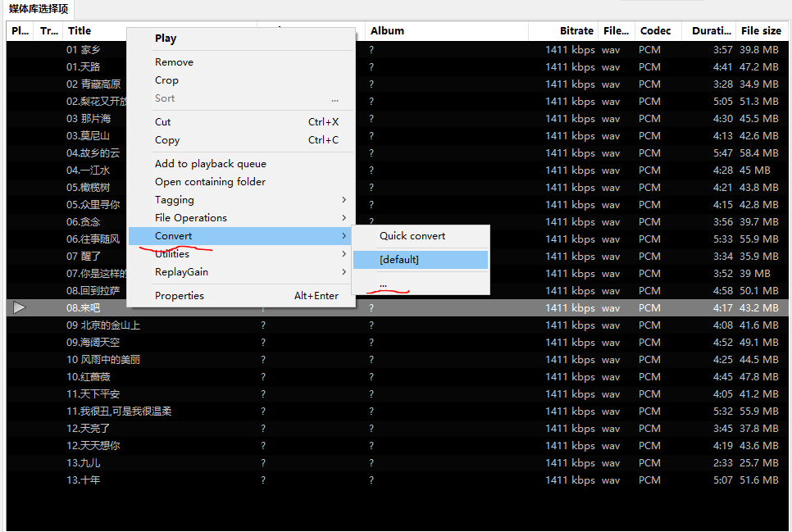792x532 pixels.
Task: Choose Add to playback queue
Action: 210,164
